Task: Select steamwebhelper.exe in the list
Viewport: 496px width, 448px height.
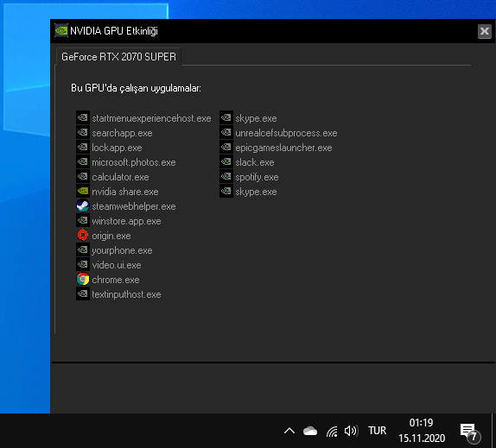Action: [x=134, y=206]
